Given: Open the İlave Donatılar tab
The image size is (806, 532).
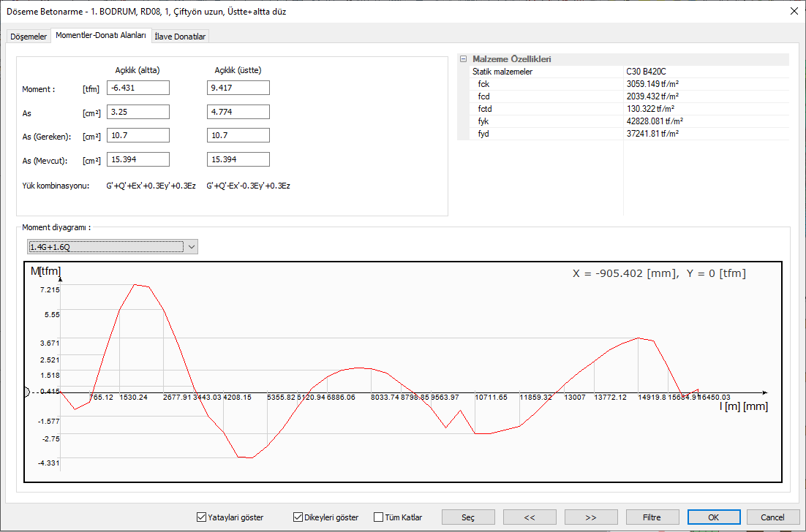Looking at the screenshot, I should pyautogui.click(x=180, y=36).
